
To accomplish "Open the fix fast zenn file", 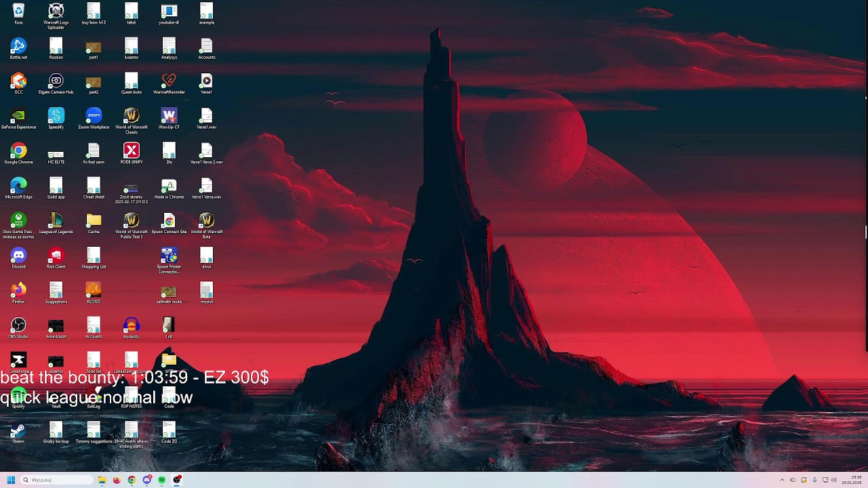I will point(94,153).
